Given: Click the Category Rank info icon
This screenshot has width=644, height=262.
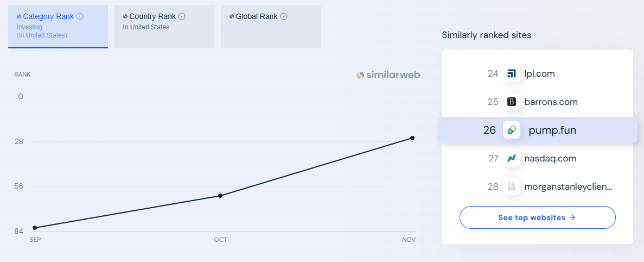Looking at the screenshot, I should (x=80, y=16).
